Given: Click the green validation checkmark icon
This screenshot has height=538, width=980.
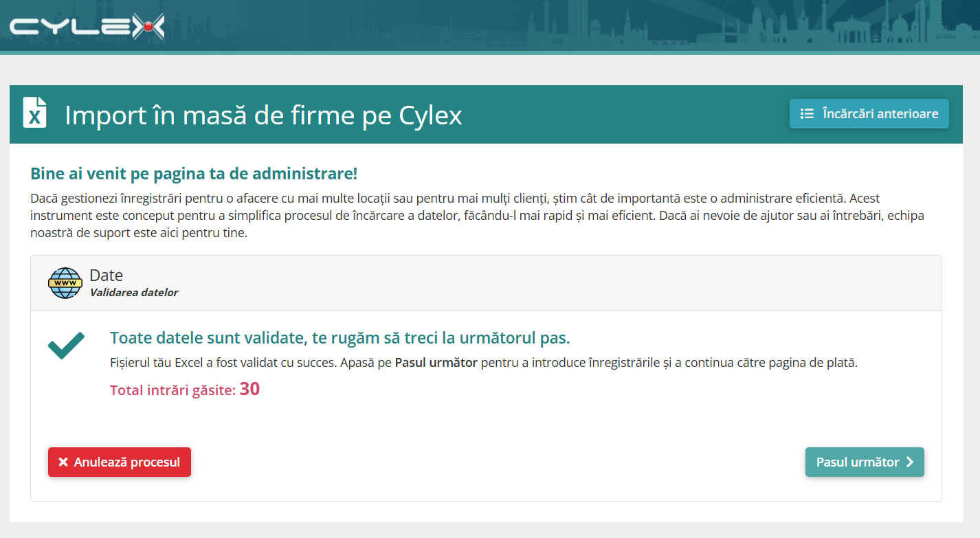Looking at the screenshot, I should pyautogui.click(x=67, y=345).
